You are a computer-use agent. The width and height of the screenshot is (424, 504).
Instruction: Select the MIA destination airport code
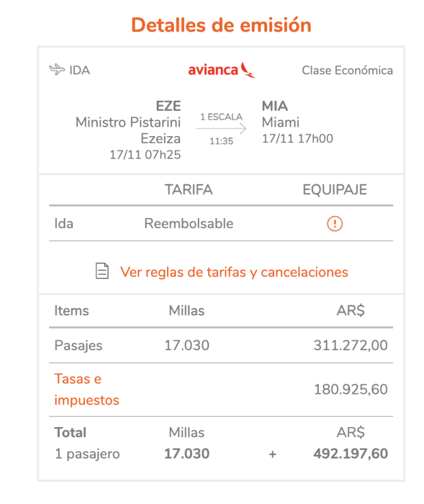click(x=275, y=106)
